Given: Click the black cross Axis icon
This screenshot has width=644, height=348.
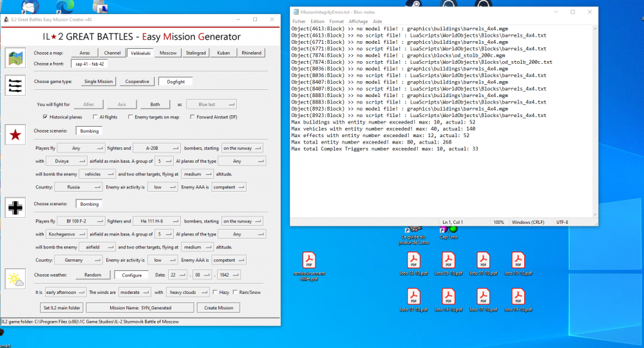Looking at the screenshot, I should (15, 207).
